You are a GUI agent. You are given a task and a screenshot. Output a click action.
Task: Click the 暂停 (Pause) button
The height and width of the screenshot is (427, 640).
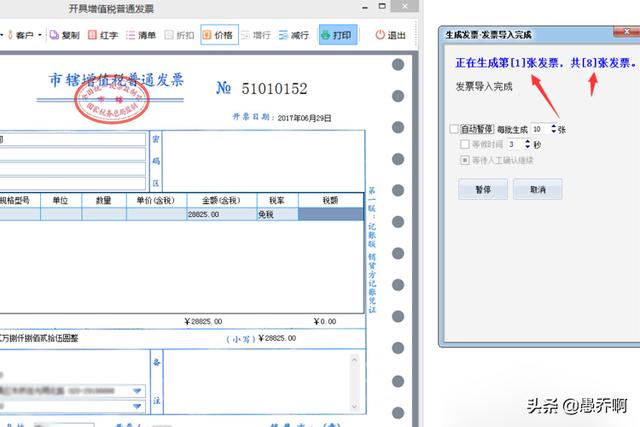(482, 189)
